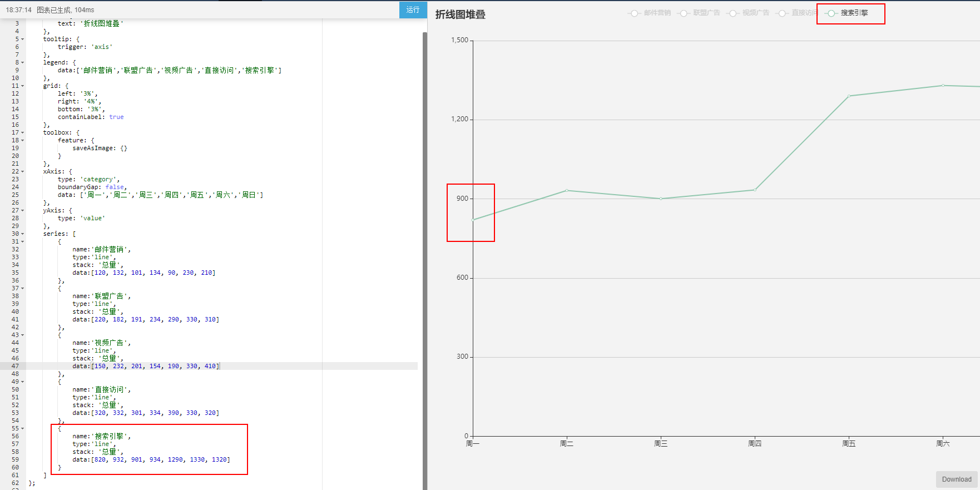Collapse the series array at line 30
This screenshot has height=490, width=980.
23,234
